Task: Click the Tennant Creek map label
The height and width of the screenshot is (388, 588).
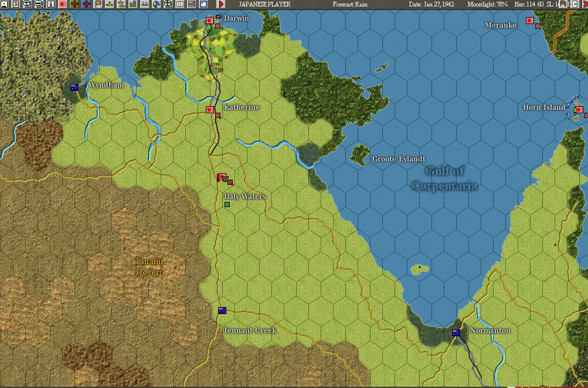Action: (250, 330)
